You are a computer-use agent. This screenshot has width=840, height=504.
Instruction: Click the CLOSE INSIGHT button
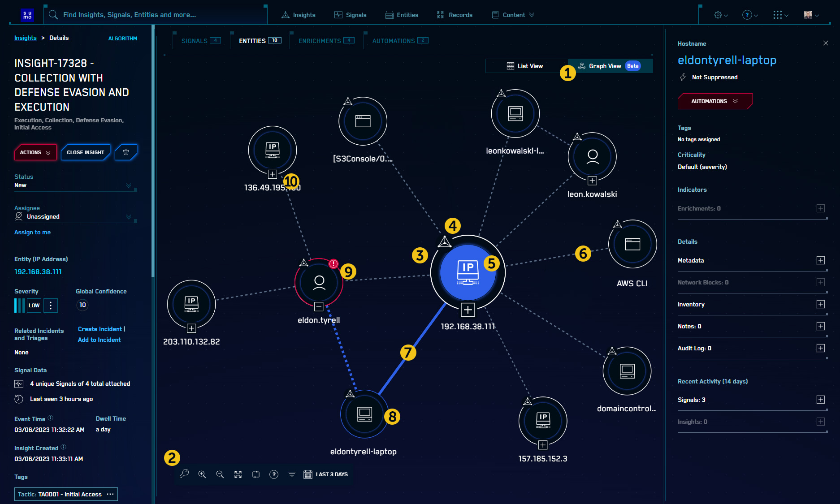[x=86, y=152]
